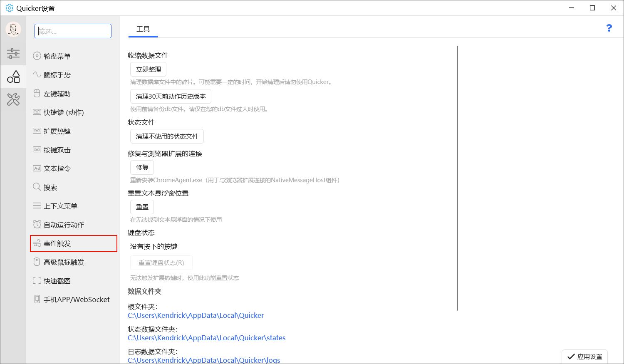Click the 上下文菜单 list icon
The height and width of the screenshot is (364, 624).
pyautogui.click(x=37, y=206)
